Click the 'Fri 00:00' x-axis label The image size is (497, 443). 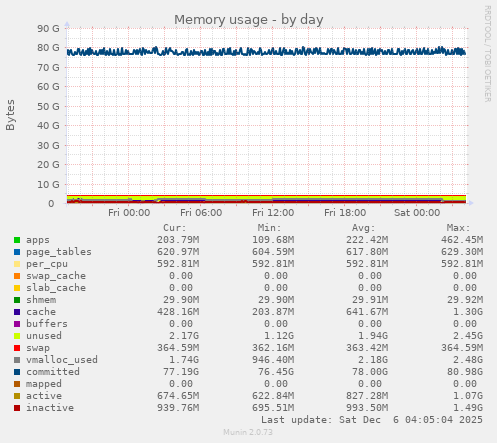[129, 213]
